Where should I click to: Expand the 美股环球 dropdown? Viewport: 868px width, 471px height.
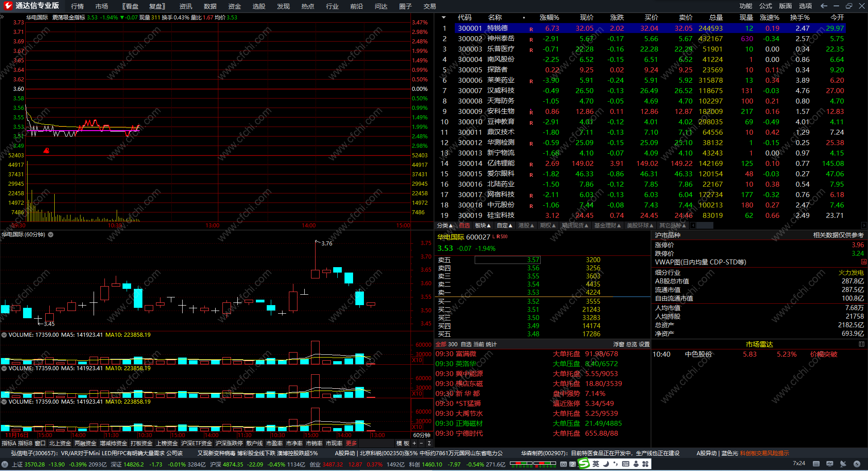pyautogui.click(x=640, y=226)
